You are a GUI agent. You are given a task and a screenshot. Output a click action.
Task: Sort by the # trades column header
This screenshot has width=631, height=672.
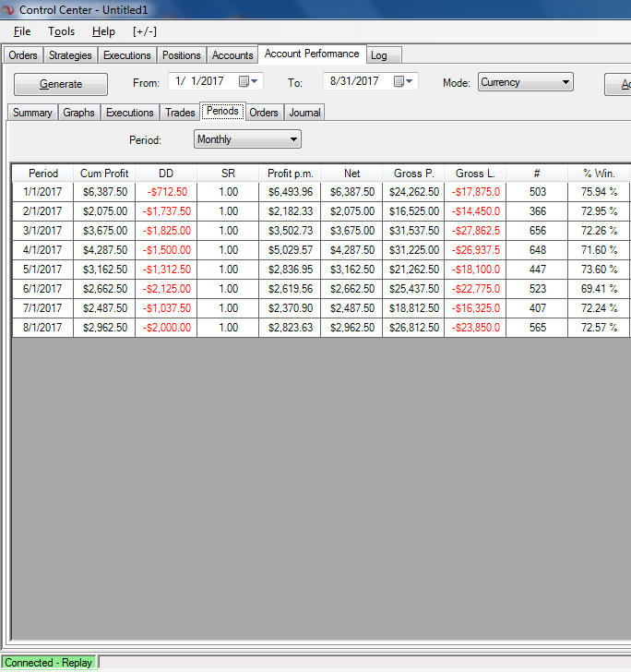tap(537, 174)
